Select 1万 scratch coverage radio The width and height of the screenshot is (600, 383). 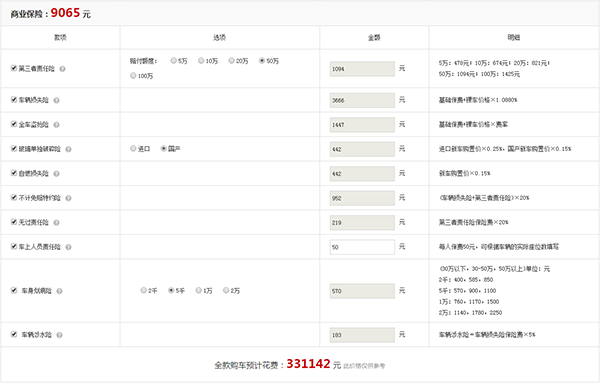(x=199, y=290)
